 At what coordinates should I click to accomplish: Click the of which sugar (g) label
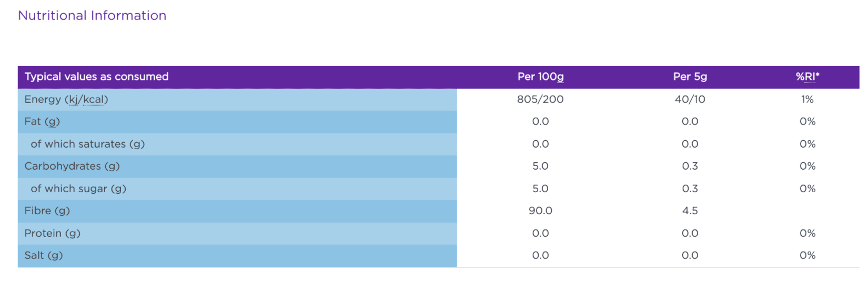[x=78, y=189]
